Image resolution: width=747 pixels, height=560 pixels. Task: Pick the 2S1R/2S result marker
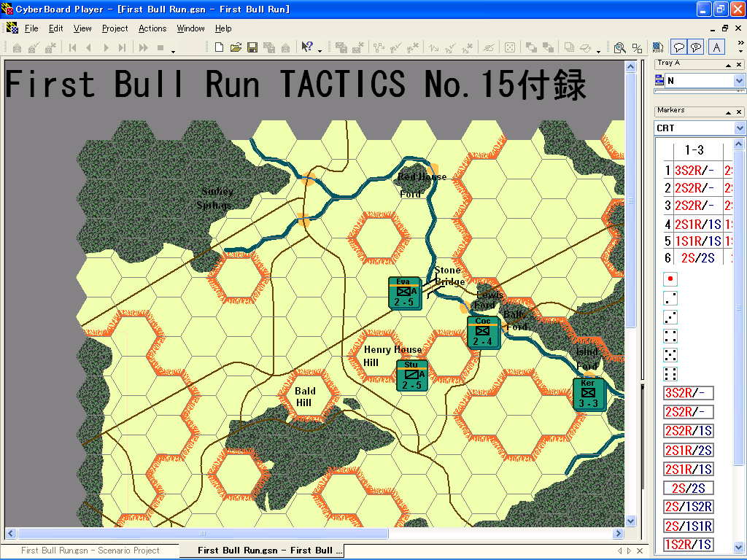(x=689, y=450)
